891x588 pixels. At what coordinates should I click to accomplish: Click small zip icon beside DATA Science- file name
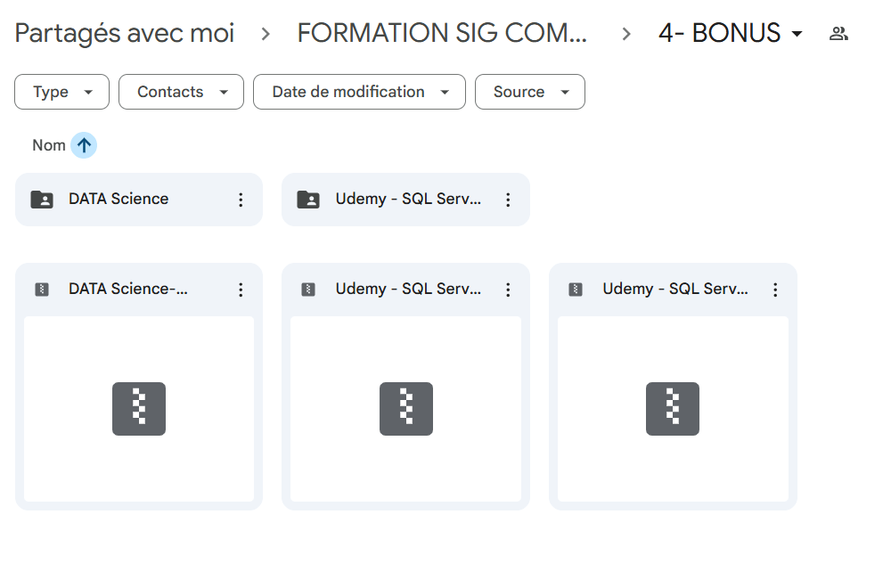click(41, 290)
